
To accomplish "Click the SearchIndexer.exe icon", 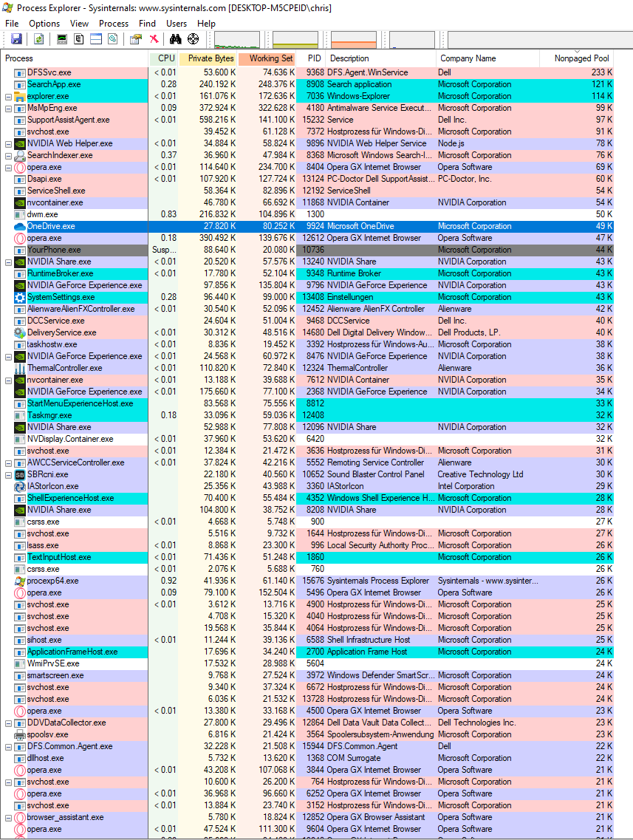I will click(20, 155).
